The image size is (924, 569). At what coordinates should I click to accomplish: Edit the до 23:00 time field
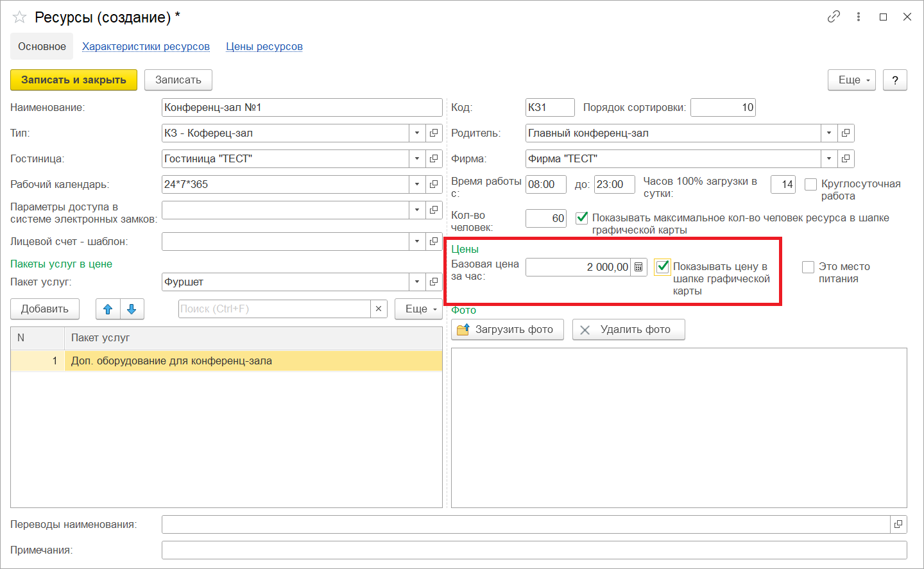click(x=615, y=184)
